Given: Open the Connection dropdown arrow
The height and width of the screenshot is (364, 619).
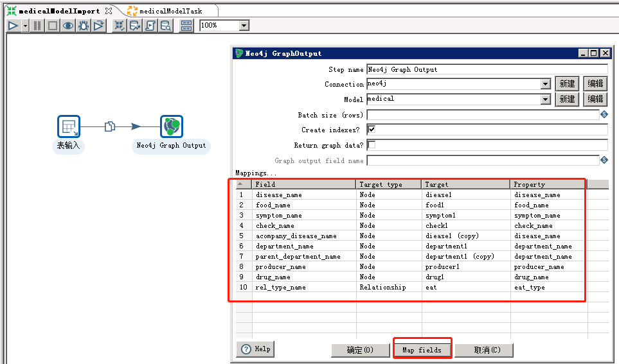Looking at the screenshot, I should coord(546,84).
